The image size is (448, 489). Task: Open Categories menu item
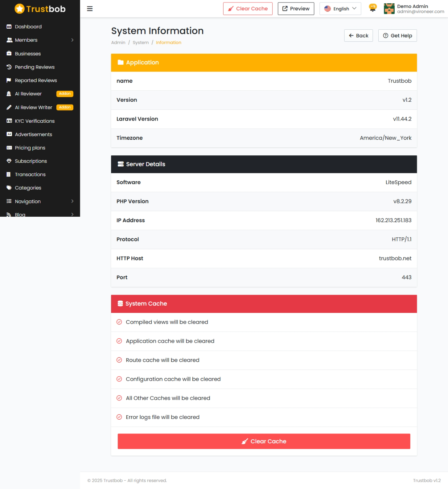click(40, 188)
